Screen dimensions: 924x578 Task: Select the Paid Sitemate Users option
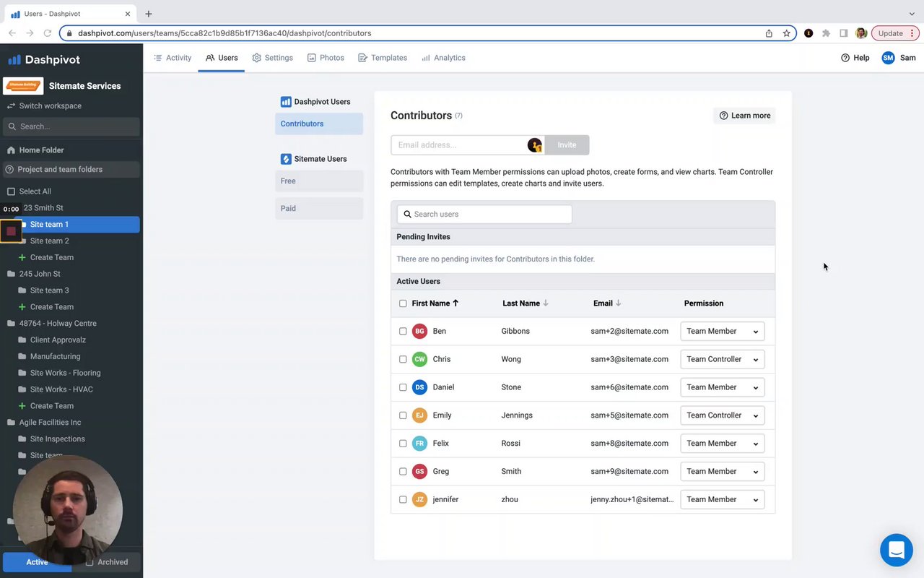click(318, 208)
